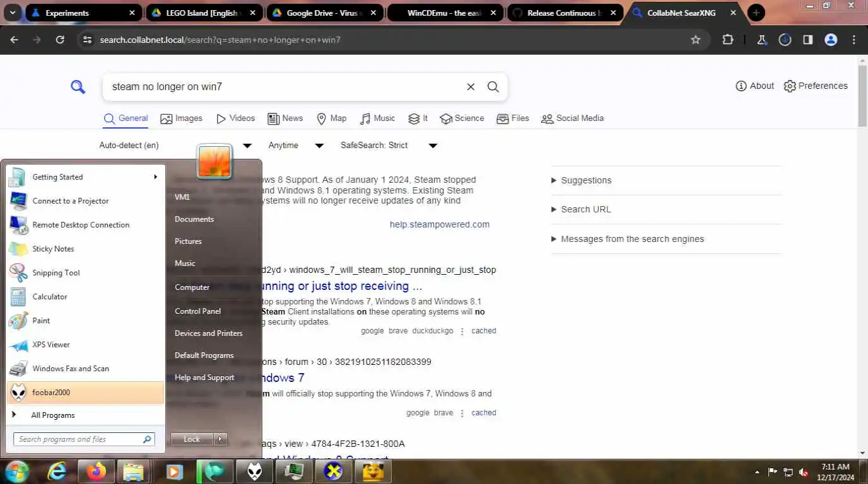
Task: Click the page vertical scrollbar
Action: 862,95
